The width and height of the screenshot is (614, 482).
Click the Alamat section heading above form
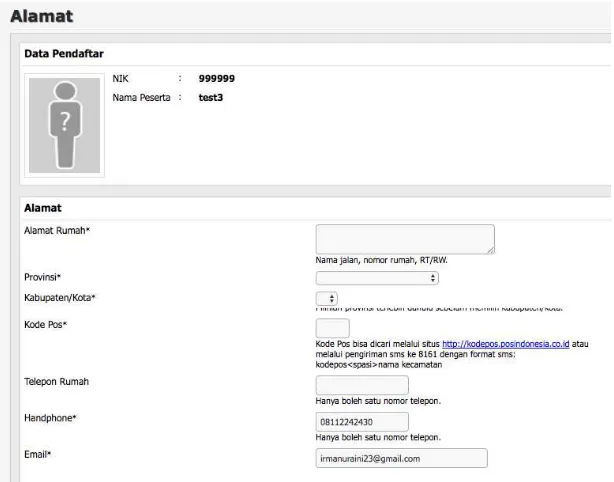[x=43, y=208]
